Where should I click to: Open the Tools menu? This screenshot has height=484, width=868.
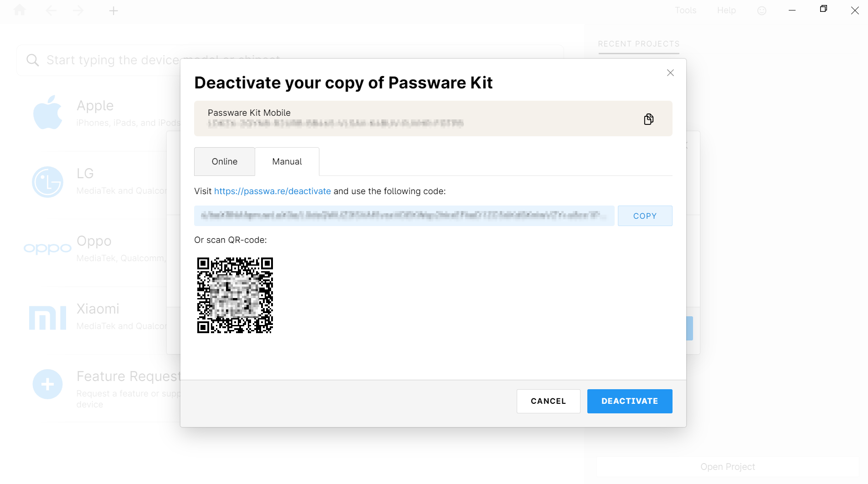pos(685,10)
